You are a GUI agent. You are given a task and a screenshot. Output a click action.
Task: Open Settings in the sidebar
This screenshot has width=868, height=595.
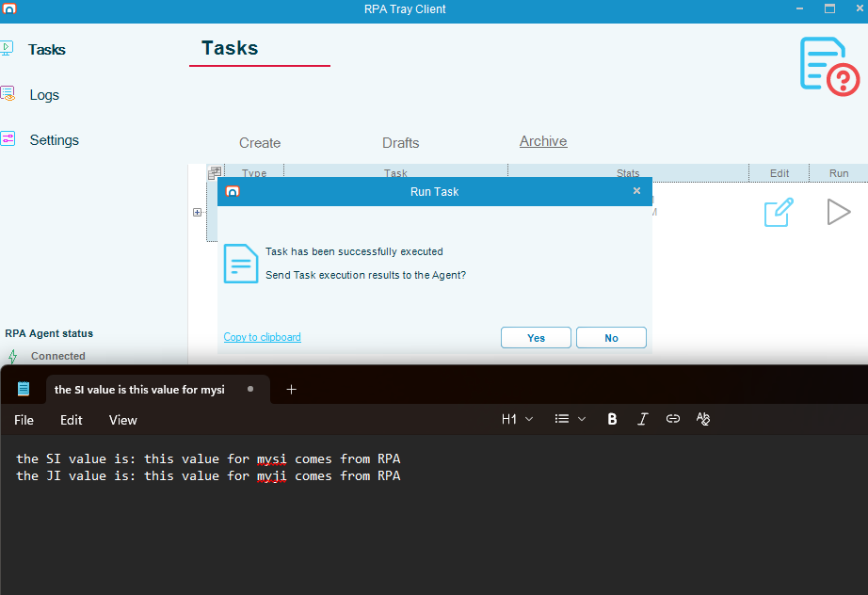tap(54, 140)
